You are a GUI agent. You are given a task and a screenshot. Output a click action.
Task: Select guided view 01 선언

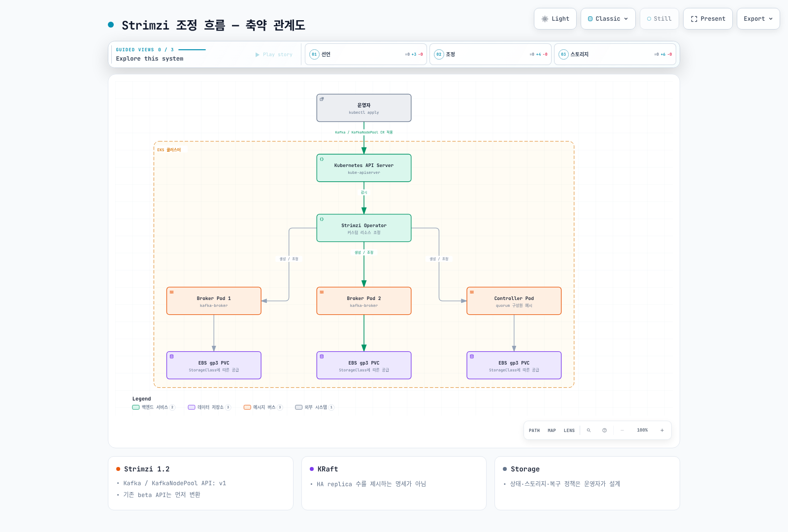coord(366,54)
